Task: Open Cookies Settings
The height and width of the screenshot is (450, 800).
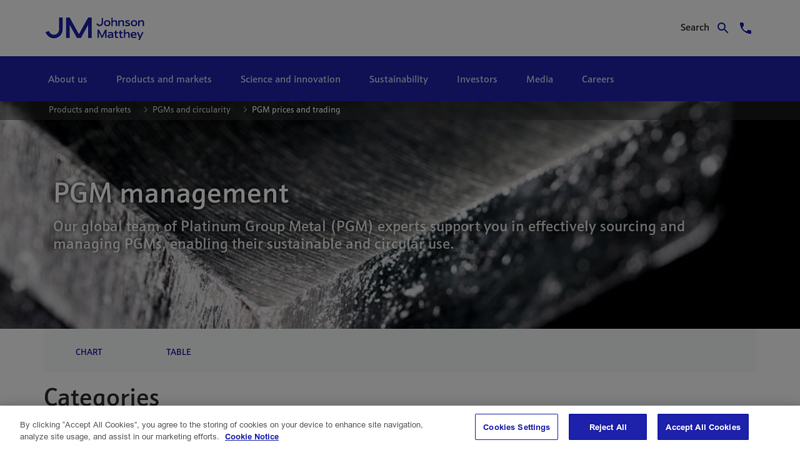Action: click(x=516, y=427)
